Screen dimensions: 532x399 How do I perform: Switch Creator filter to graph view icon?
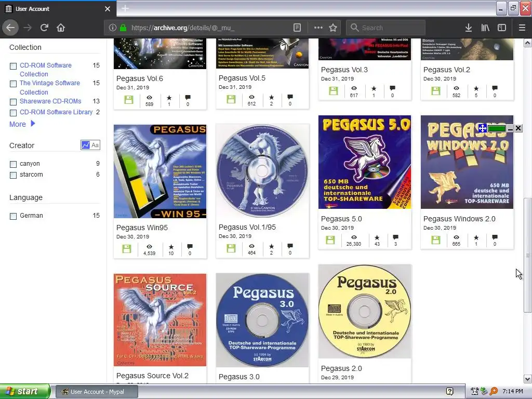(x=86, y=145)
